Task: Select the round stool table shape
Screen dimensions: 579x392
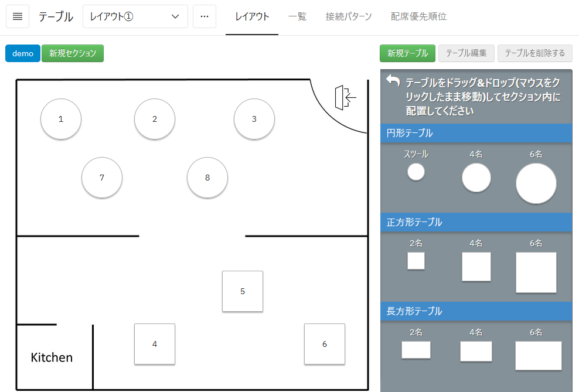Action: coord(416,172)
